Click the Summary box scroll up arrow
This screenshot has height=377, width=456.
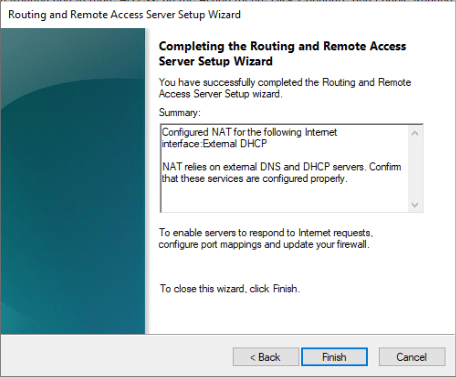coord(415,134)
